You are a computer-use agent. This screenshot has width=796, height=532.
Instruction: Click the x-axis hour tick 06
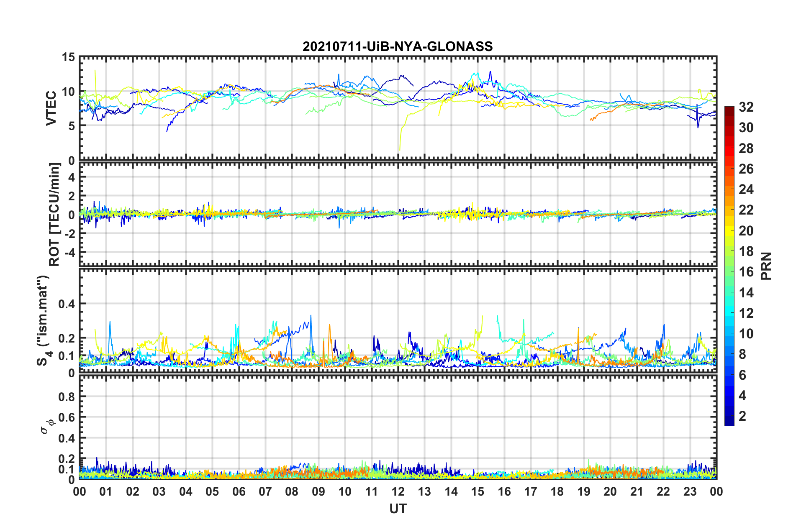pos(239,491)
